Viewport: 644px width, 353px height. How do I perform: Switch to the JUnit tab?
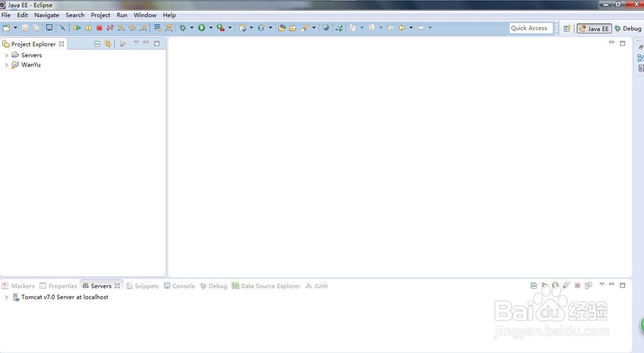pyautogui.click(x=316, y=286)
